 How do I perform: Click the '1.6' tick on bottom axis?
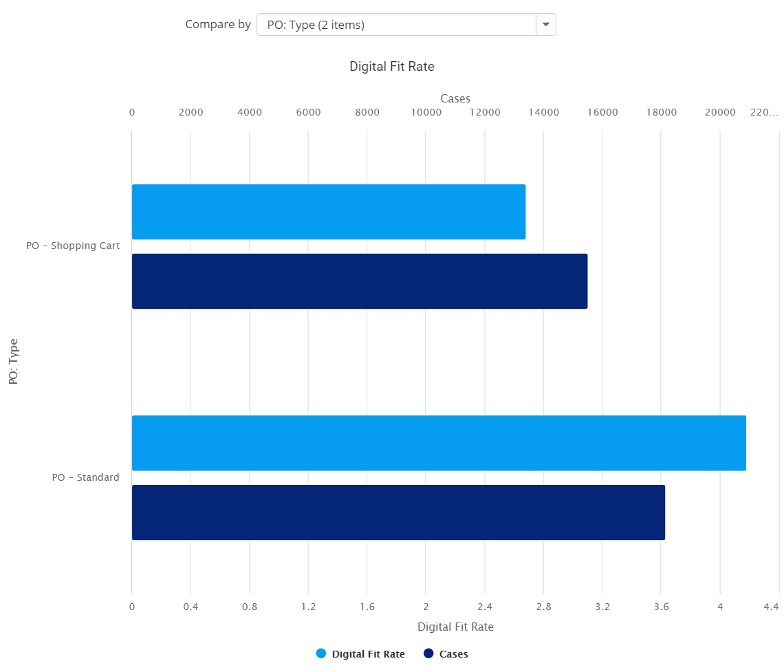click(x=367, y=607)
